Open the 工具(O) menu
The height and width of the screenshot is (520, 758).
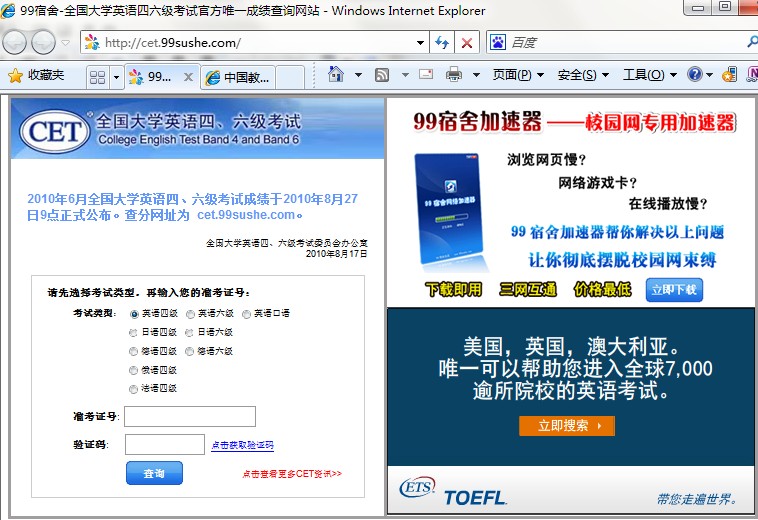pyautogui.click(x=650, y=75)
